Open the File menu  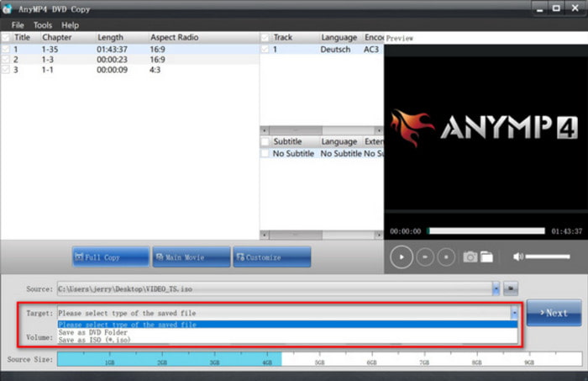(18, 25)
